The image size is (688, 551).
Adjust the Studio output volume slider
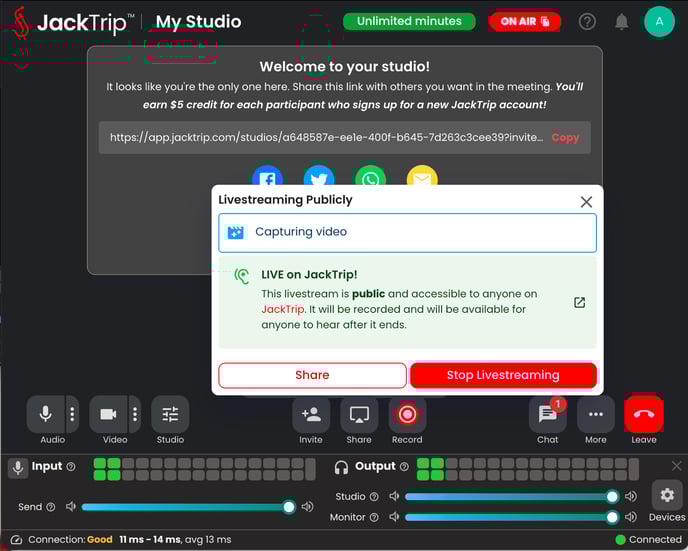[512, 497]
